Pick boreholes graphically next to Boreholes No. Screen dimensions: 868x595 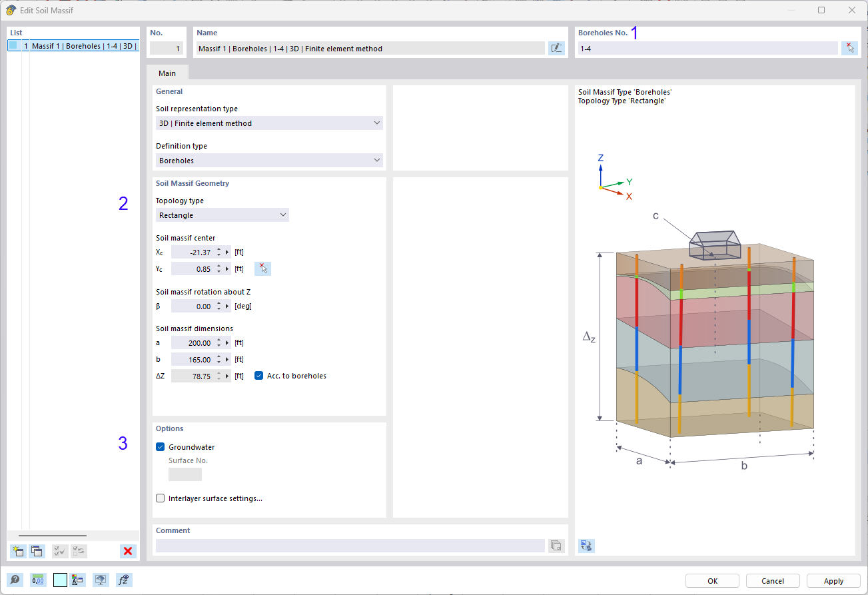849,48
